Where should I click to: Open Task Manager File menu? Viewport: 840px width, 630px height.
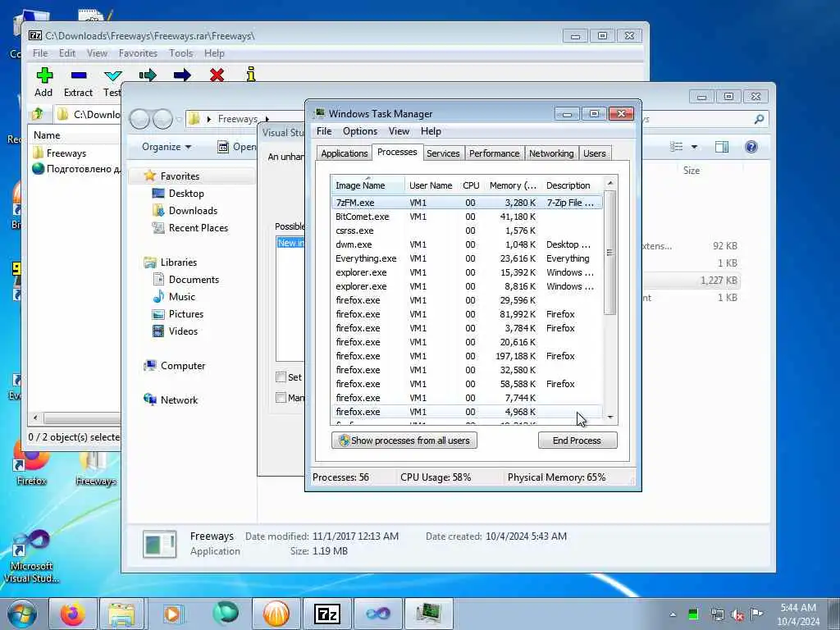click(324, 131)
